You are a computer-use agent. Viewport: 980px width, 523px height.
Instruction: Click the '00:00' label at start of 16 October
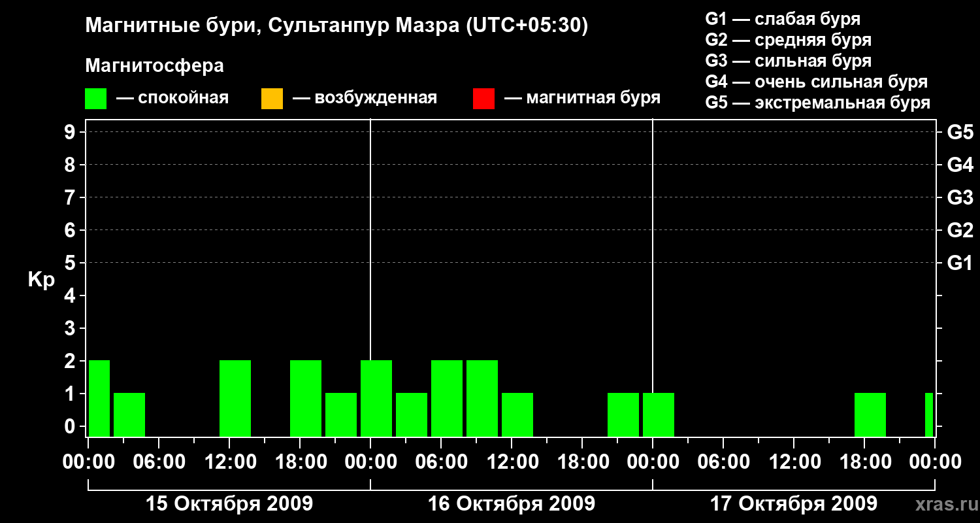point(370,462)
